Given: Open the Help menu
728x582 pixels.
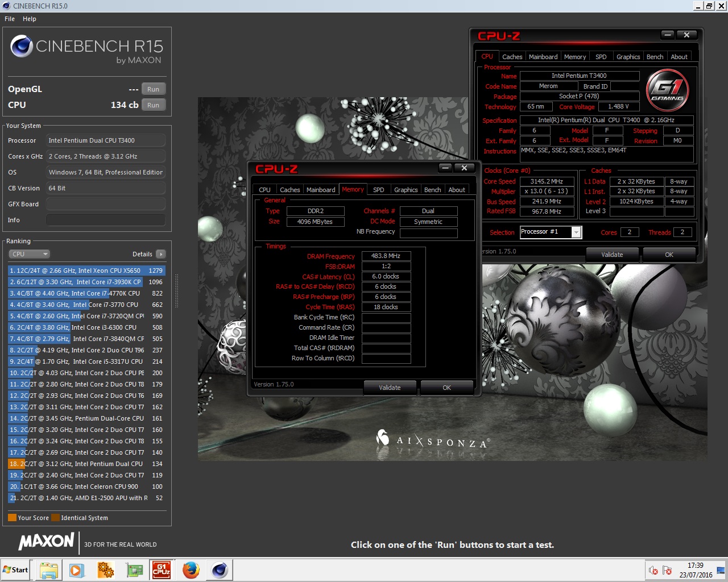Looking at the screenshot, I should point(30,19).
